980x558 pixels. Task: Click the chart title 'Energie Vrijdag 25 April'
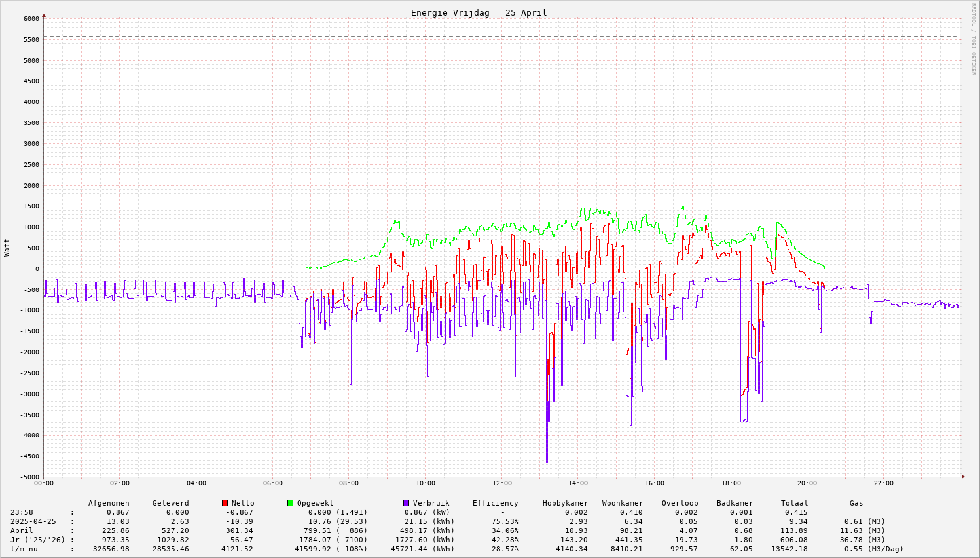479,13
